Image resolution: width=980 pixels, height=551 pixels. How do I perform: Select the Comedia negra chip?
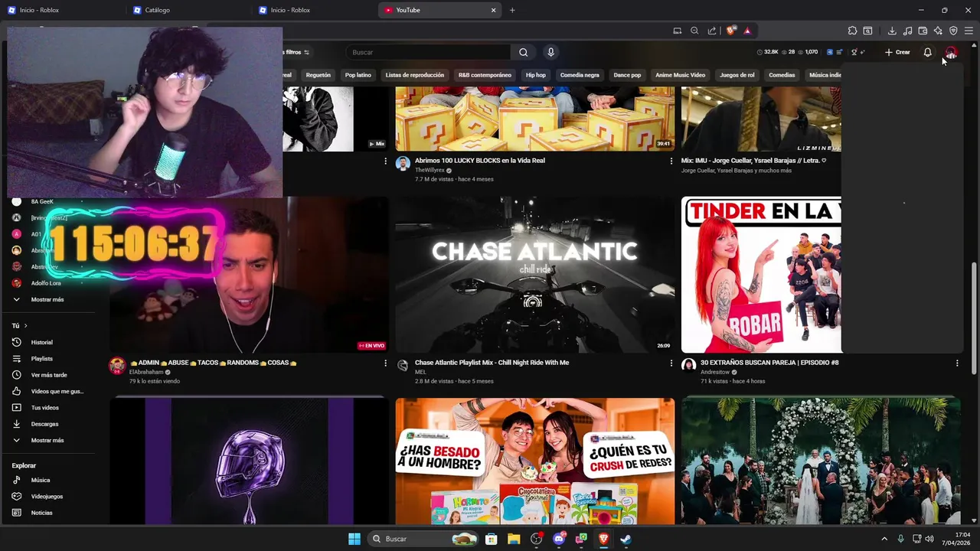pyautogui.click(x=580, y=75)
